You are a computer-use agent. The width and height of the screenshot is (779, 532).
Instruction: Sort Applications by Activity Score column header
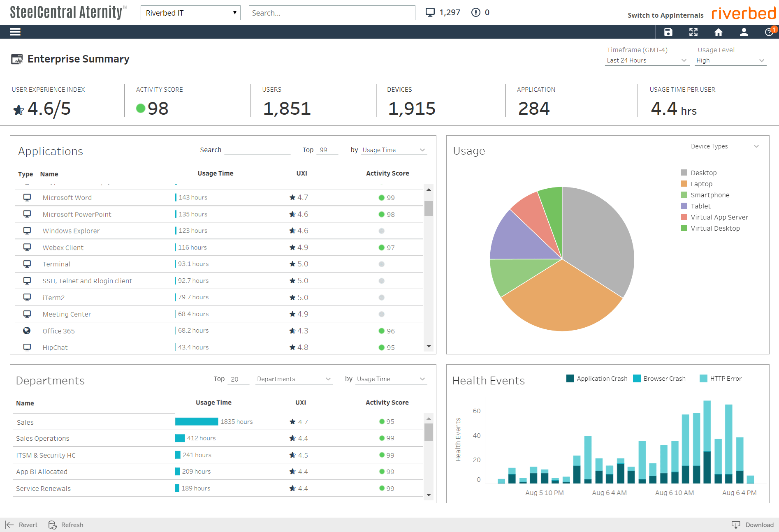tap(387, 173)
